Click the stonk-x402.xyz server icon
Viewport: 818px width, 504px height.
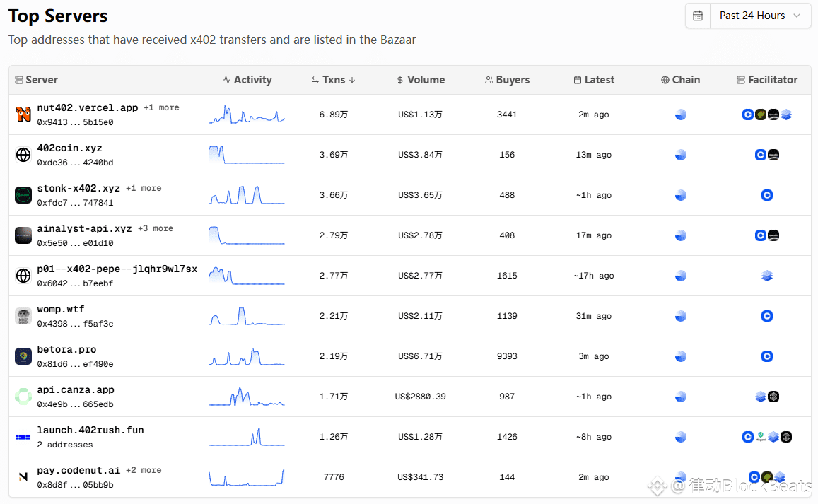23,195
